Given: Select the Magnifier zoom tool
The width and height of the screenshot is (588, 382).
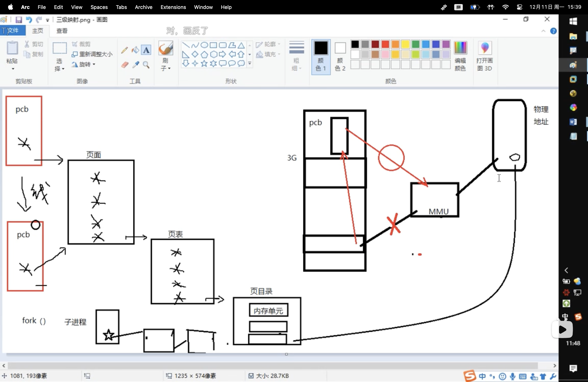Looking at the screenshot, I should [x=146, y=65].
